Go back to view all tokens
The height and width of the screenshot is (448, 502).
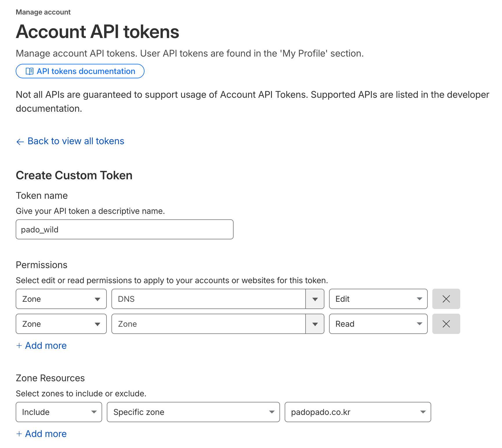coord(76,141)
